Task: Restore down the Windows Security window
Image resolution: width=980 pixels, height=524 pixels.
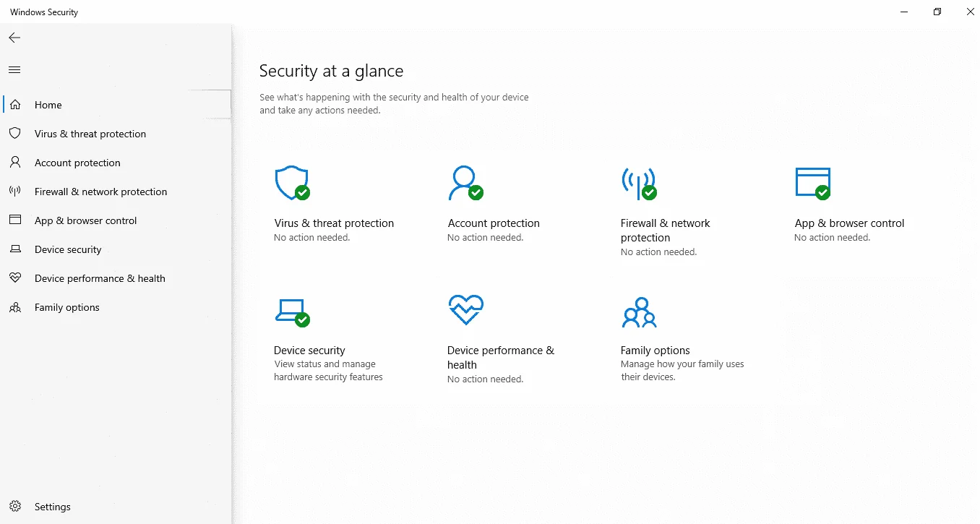Action: 937,12
